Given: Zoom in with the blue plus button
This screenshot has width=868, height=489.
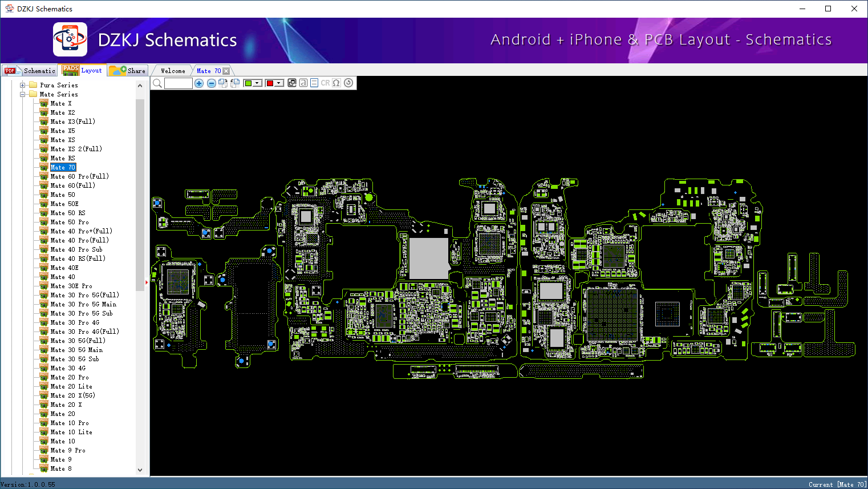Looking at the screenshot, I should [199, 83].
